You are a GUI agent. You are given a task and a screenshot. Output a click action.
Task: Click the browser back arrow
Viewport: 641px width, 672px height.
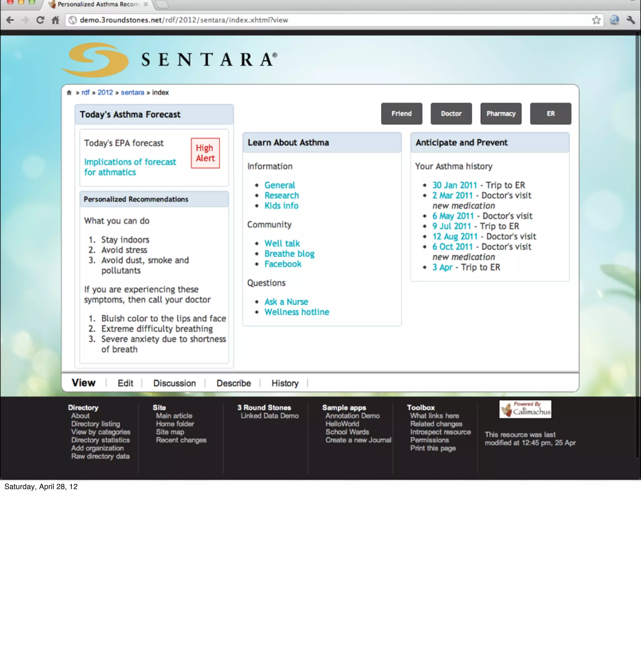(10, 20)
